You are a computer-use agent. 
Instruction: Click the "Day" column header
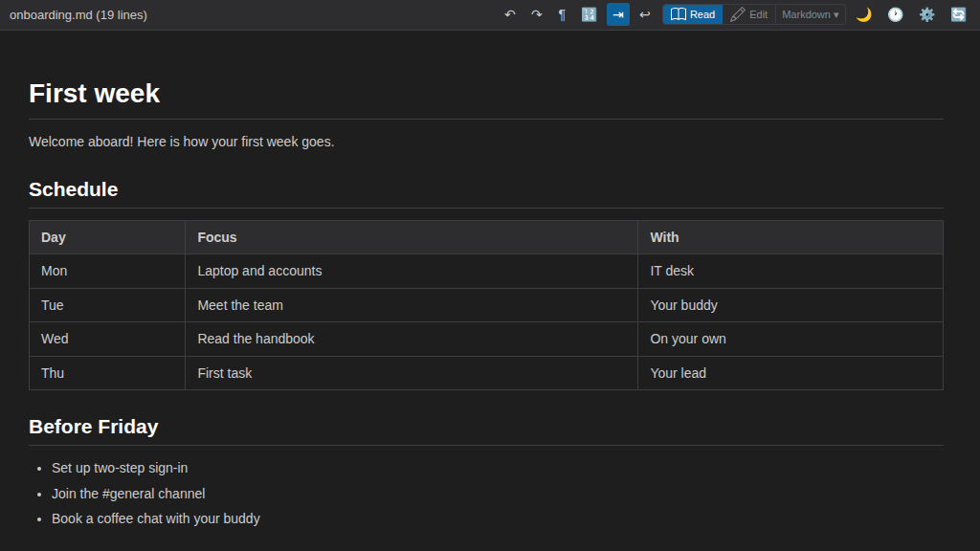click(107, 237)
